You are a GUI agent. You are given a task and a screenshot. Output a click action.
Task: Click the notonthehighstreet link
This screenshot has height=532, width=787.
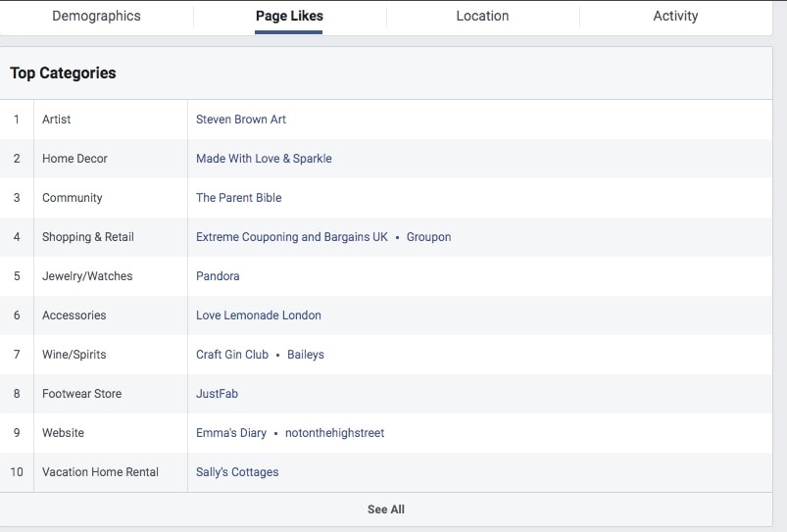(x=334, y=433)
